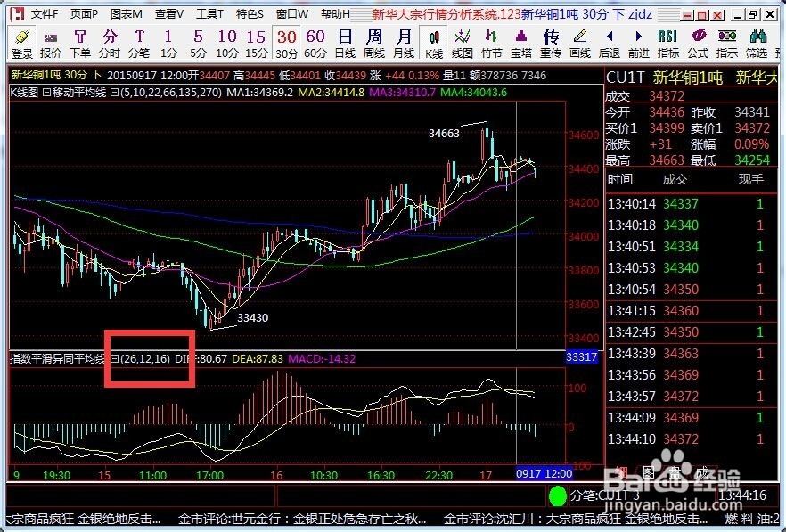786x532 pixels.
Task: Select the 15分 fifteen-minute period
Action: point(256,44)
